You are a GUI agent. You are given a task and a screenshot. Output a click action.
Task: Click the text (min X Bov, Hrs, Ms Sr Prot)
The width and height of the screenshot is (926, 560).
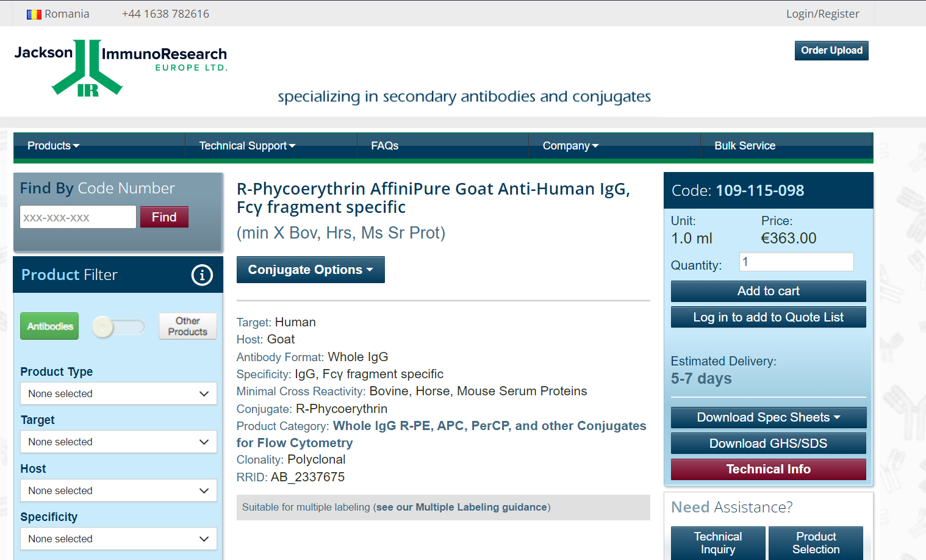[341, 233]
